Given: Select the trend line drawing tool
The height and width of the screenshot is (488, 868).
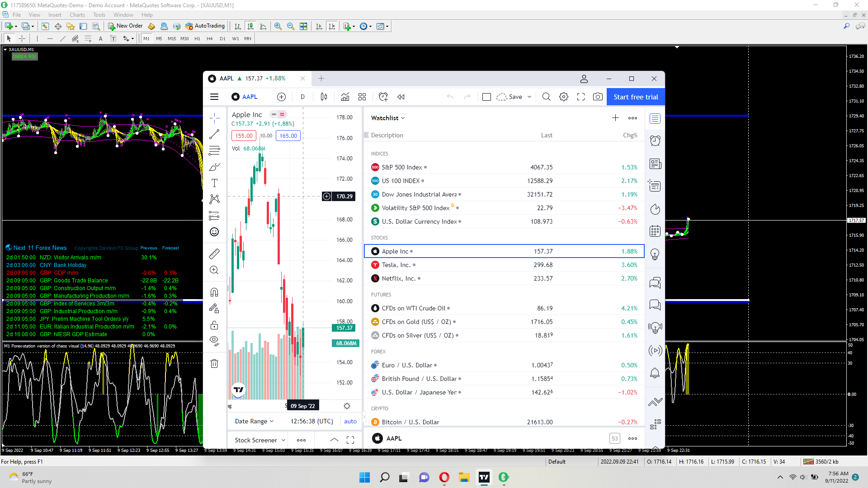Looking at the screenshot, I should coord(214,134).
